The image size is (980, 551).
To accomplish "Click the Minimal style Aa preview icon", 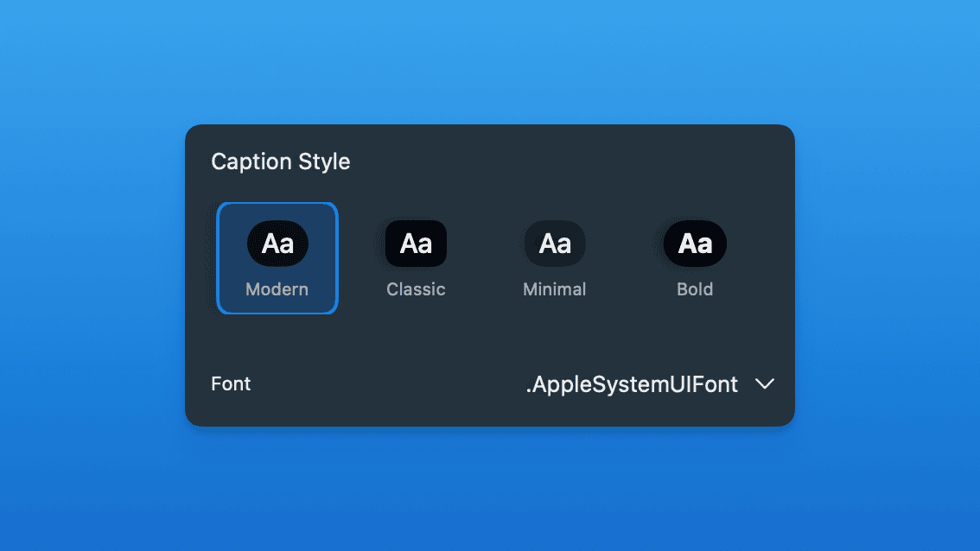I will coord(555,244).
